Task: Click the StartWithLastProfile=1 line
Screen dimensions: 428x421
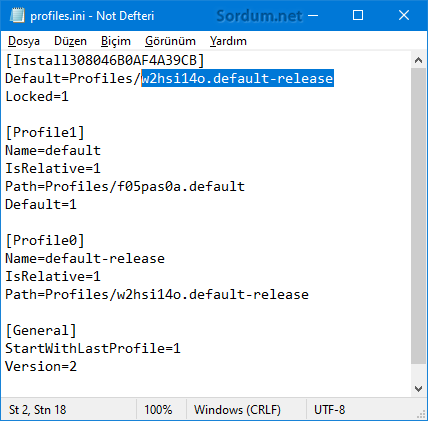Action: (93, 348)
